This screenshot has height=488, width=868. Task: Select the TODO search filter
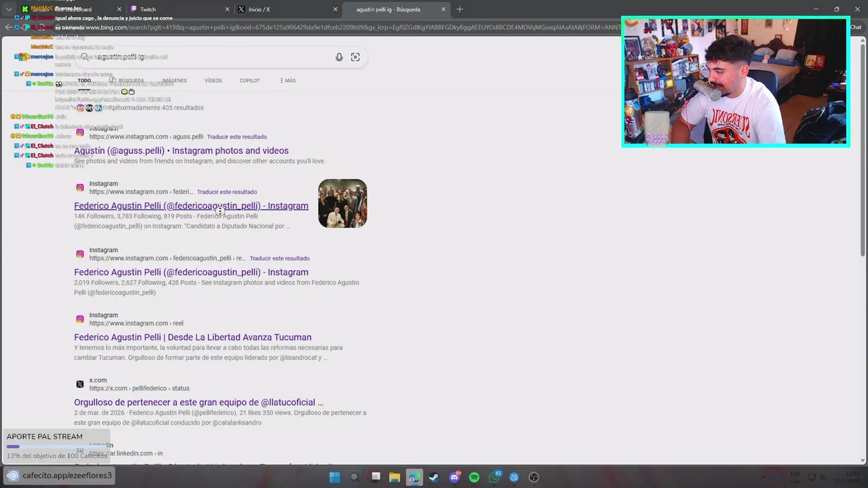click(84, 81)
